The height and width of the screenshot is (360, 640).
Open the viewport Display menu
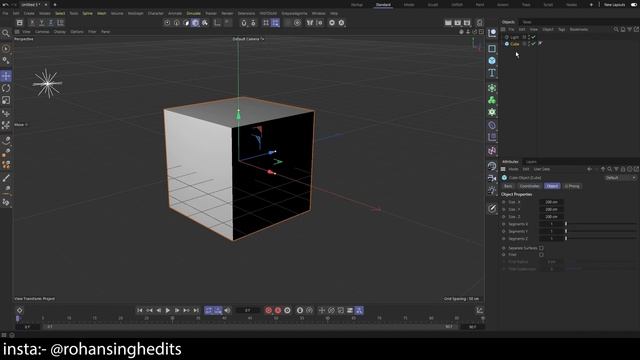click(x=60, y=31)
